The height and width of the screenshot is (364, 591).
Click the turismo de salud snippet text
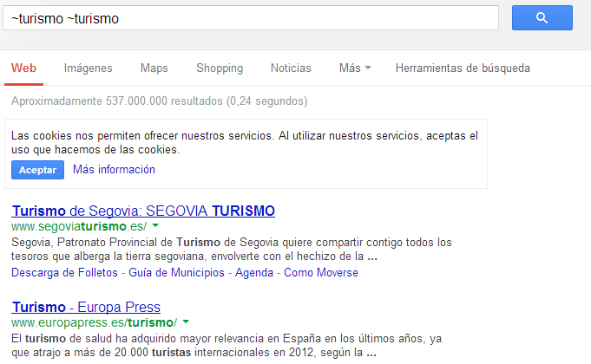click(x=227, y=346)
